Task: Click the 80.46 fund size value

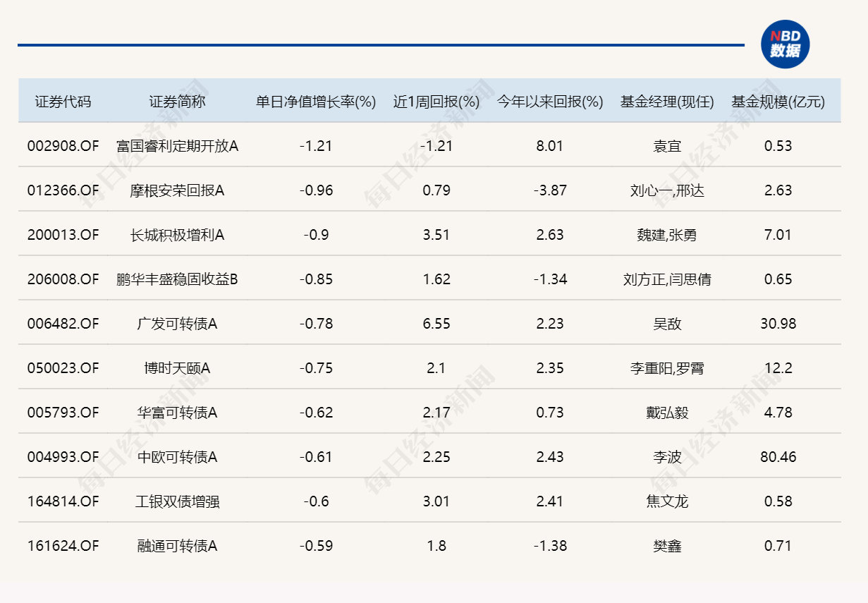Action: [779, 457]
